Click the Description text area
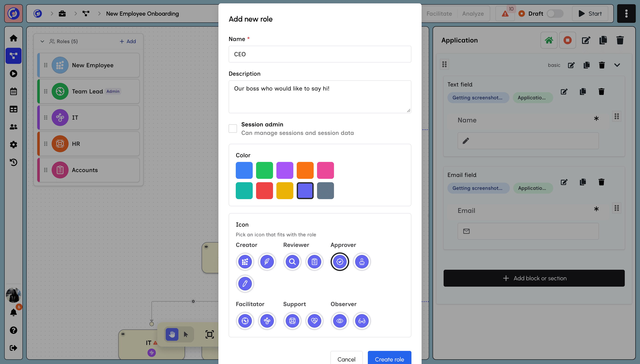This screenshot has height=364, width=640. point(320,97)
